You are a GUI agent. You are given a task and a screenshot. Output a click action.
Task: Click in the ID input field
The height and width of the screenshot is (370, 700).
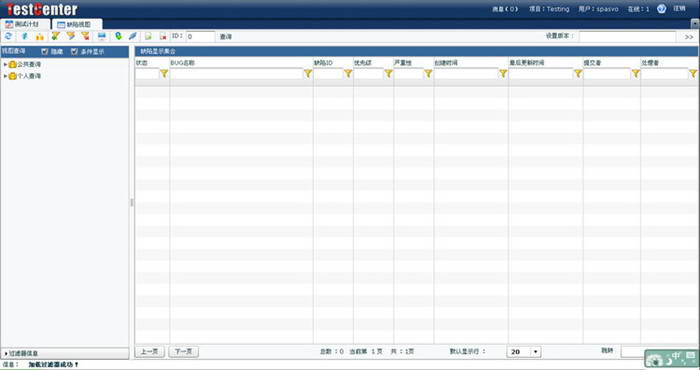click(200, 37)
